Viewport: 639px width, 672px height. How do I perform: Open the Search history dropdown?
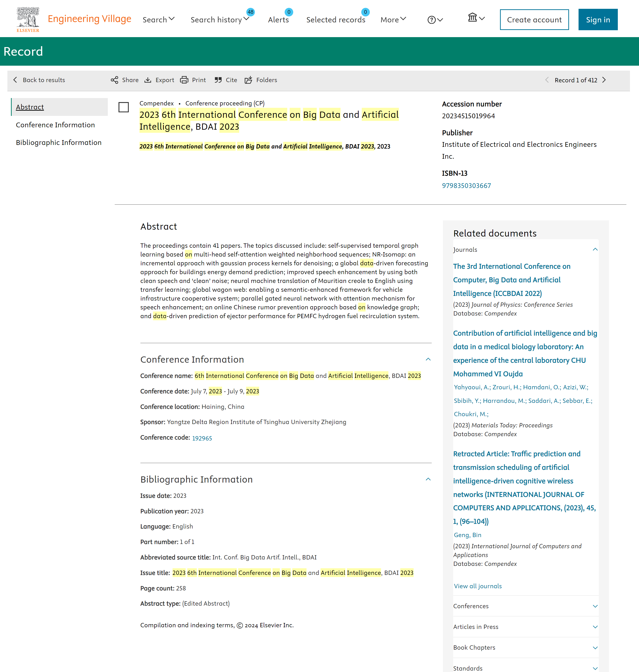click(220, 20)
